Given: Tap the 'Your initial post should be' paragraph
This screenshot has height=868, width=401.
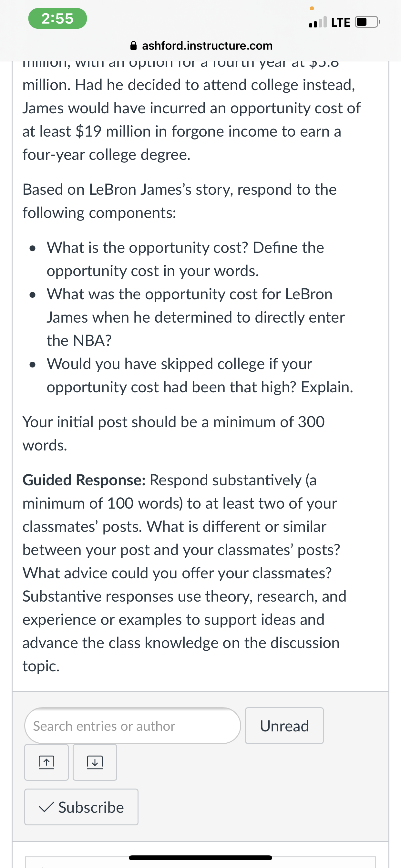Looking at the screenshot, I should pos(174,433).
